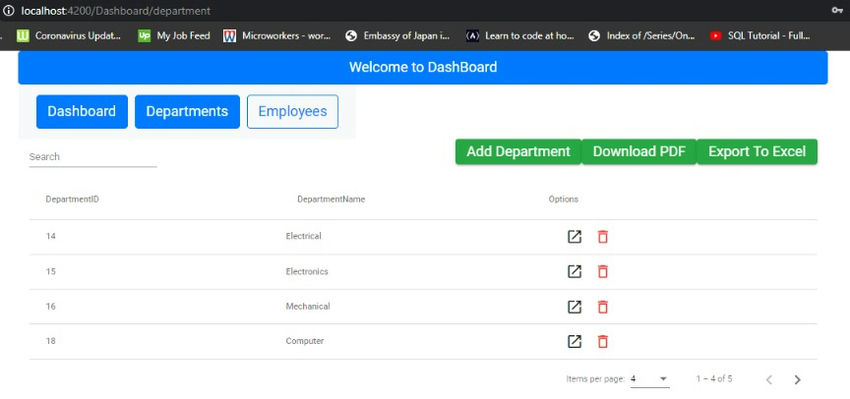Screen dimensions: 850x399
Task: Open edit icon for Electronics department
Action: click(x=574, y=272)
